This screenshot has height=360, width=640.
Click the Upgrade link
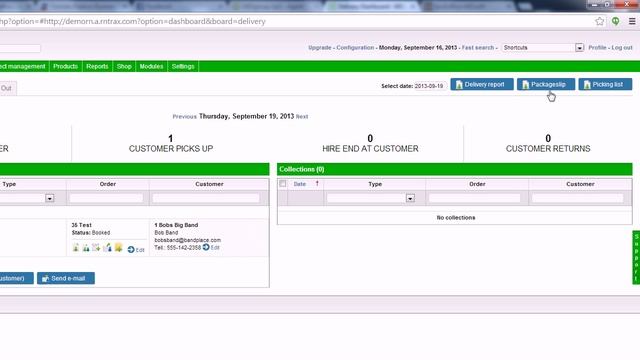pyautogui.click(x=320, y=48)
